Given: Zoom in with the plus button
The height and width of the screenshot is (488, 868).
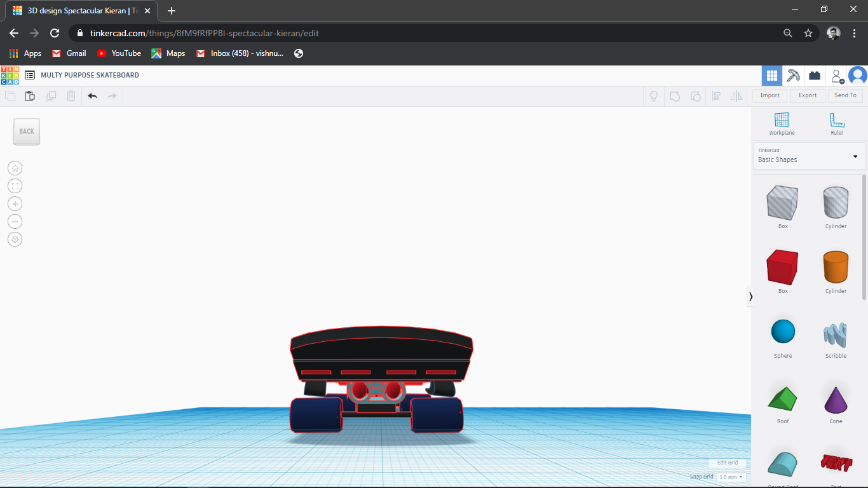Looking at the screenshot, I should pyautogui.click(x=15, y=204).
